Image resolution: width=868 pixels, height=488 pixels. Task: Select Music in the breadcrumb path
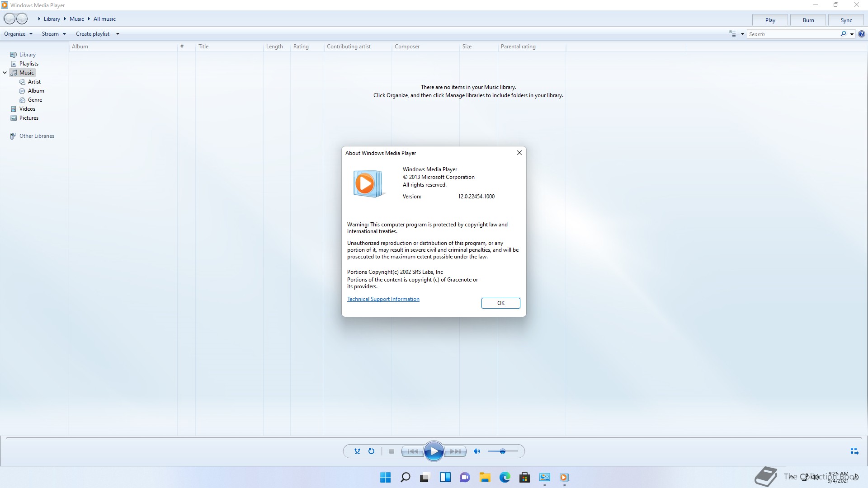(x=77, y=19)
